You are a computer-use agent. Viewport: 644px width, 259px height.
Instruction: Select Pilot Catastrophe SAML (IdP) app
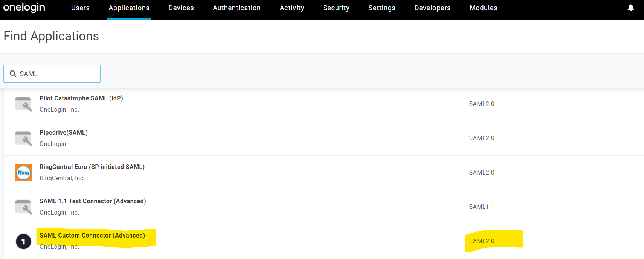point(81,98)
